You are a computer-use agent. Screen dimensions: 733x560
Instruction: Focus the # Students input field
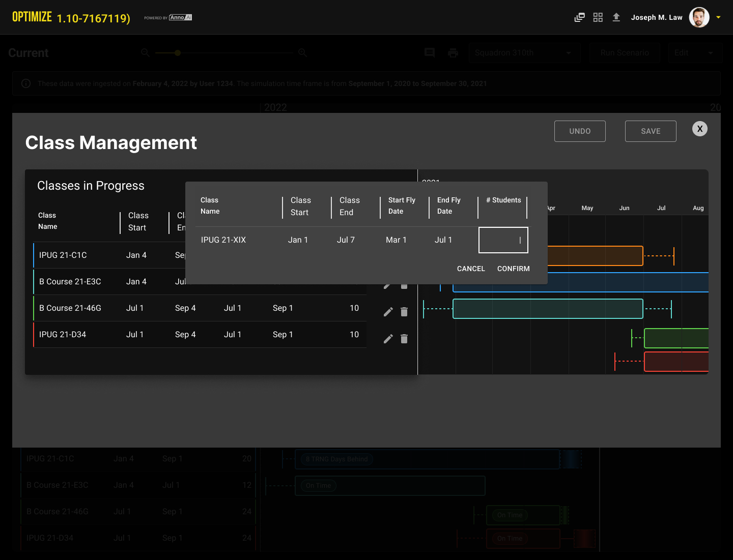(x=503, y=240)
